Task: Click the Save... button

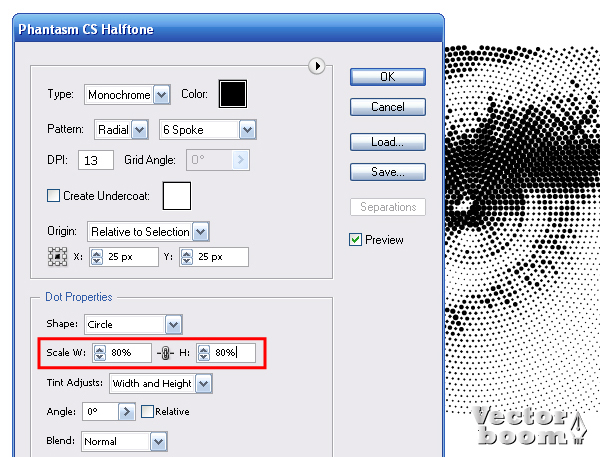Action: pyautogui.click(x=388, y=172)
